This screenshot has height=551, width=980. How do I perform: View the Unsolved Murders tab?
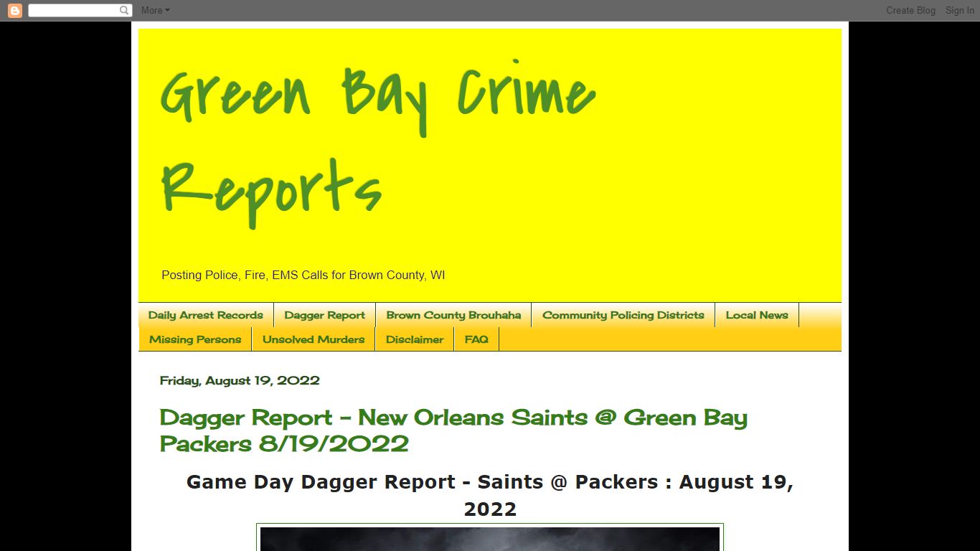click(314, 339)
